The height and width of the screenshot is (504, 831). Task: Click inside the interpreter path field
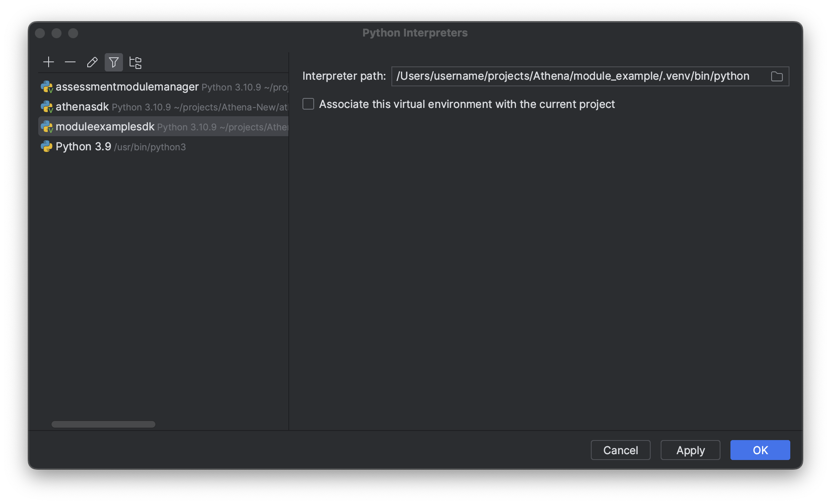573,76
